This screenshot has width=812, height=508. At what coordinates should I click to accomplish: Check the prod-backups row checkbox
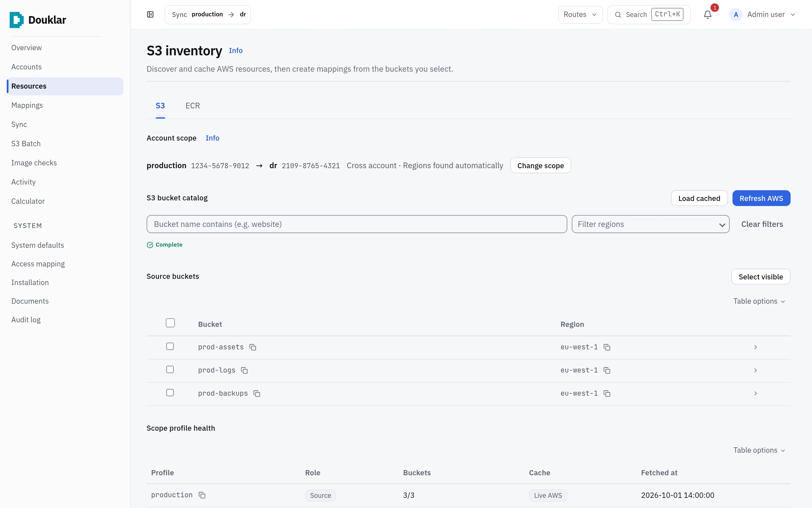170,393
